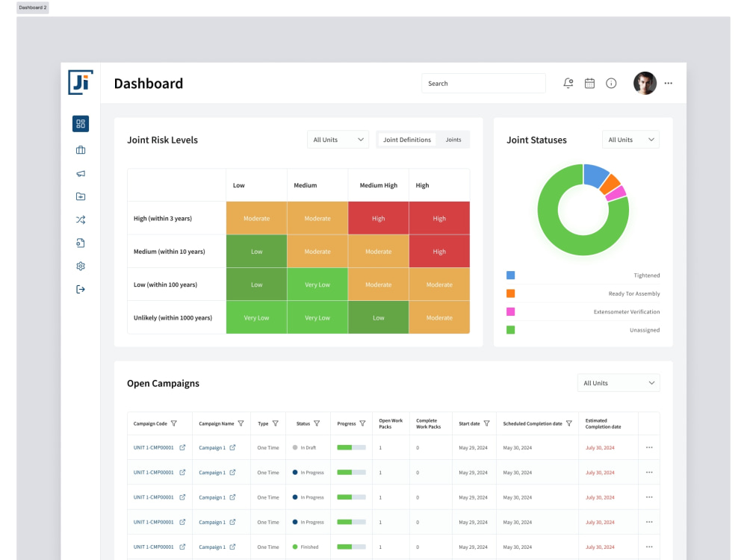747x560 pixels.
Task: Click the Search input field
Action: [x=483, y=84]
